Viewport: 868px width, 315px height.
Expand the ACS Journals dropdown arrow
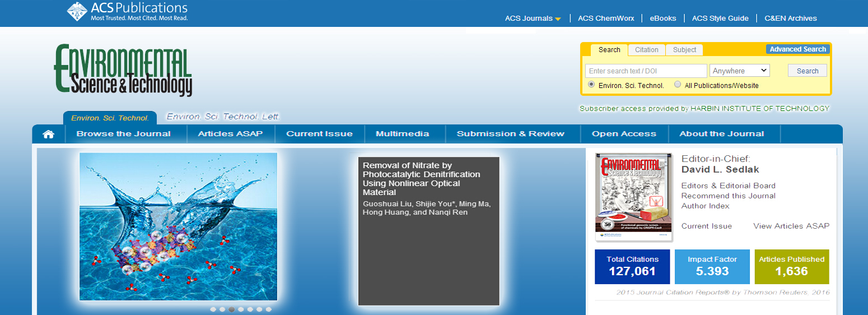point(558,19)
